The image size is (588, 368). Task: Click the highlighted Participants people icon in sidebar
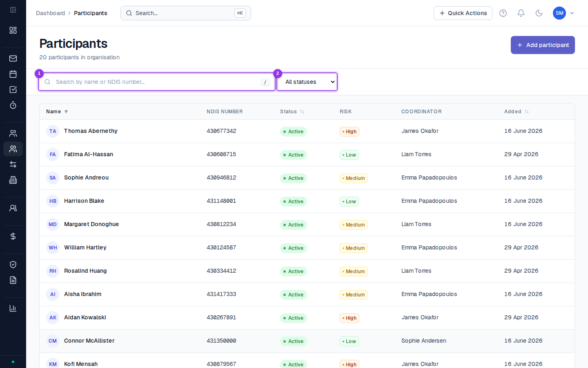(13, 149)
